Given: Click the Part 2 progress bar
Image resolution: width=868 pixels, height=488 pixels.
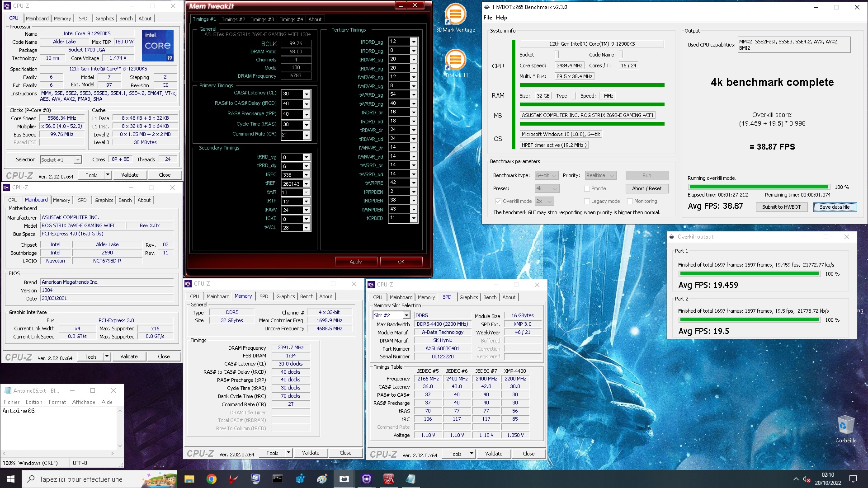Looking at the screenshot, I should [749, 319].
